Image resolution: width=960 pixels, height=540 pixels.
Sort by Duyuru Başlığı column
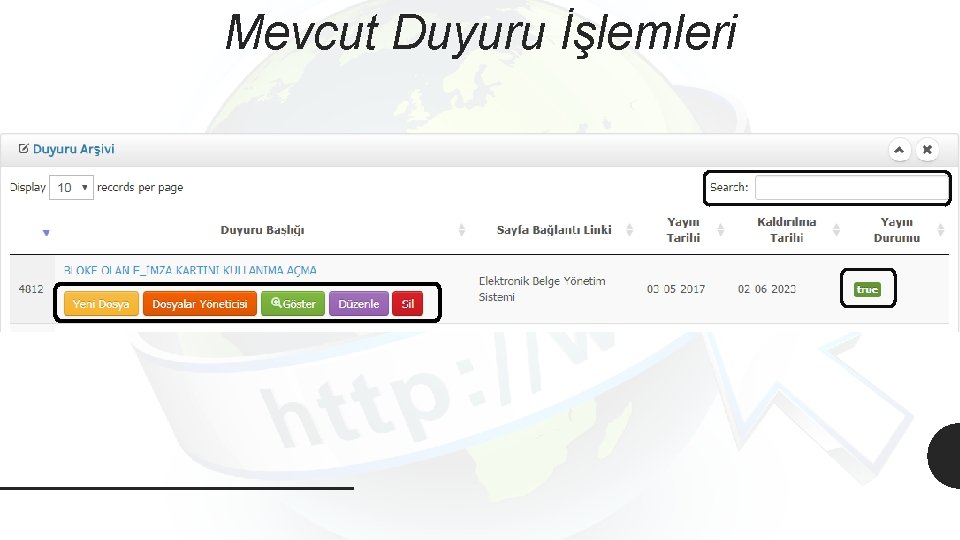(262, 230)
